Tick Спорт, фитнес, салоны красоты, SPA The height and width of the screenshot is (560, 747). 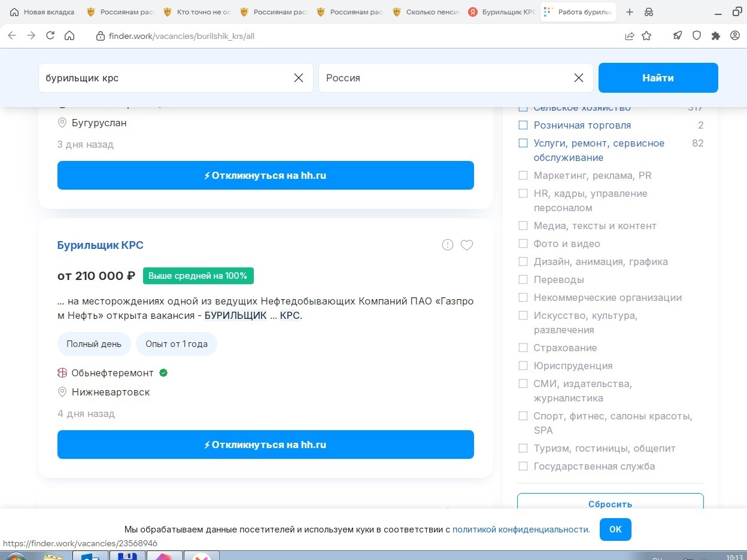click(523, 416)
